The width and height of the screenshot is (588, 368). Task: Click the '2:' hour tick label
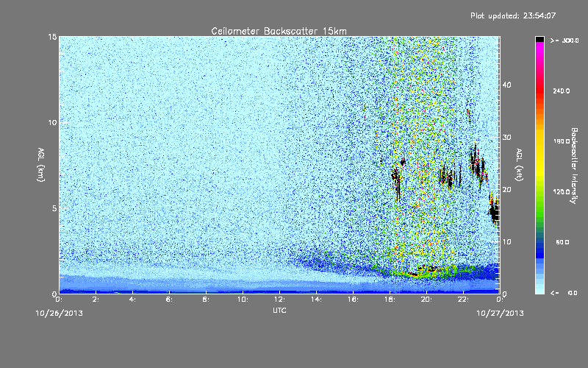(x=96, y=300)
